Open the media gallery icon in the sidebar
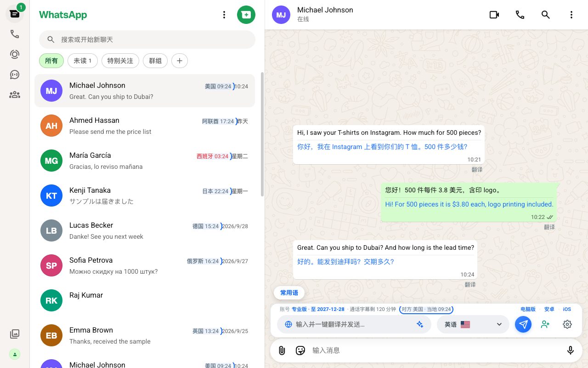 [x=15, y=334]
